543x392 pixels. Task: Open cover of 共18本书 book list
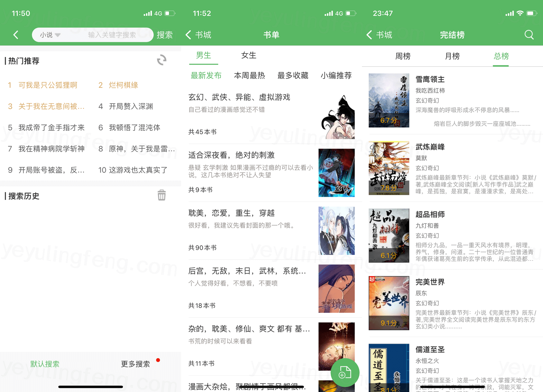point(336,289)
